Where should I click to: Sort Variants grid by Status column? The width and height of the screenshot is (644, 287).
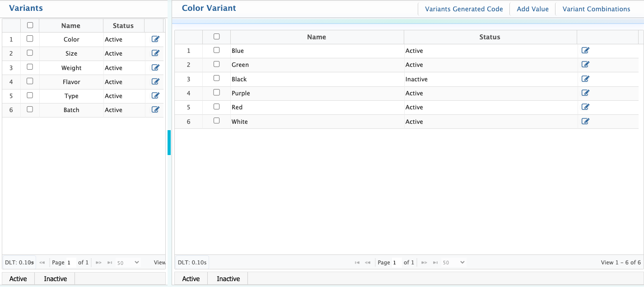pyautogui.click(x=123, y=26)
